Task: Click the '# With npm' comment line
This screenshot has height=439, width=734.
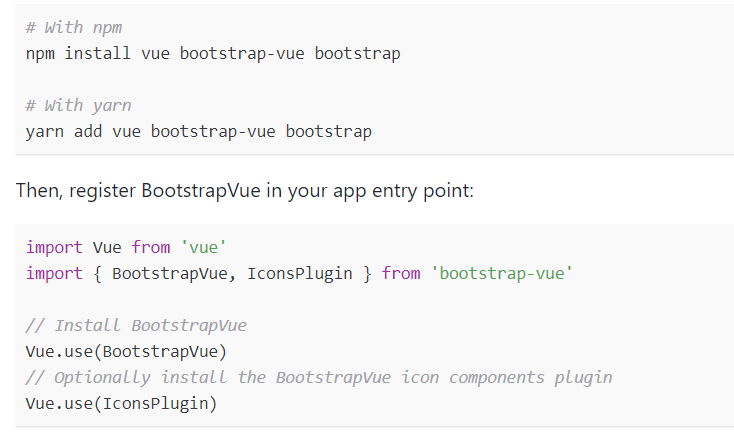Action: tap(74, 28)
